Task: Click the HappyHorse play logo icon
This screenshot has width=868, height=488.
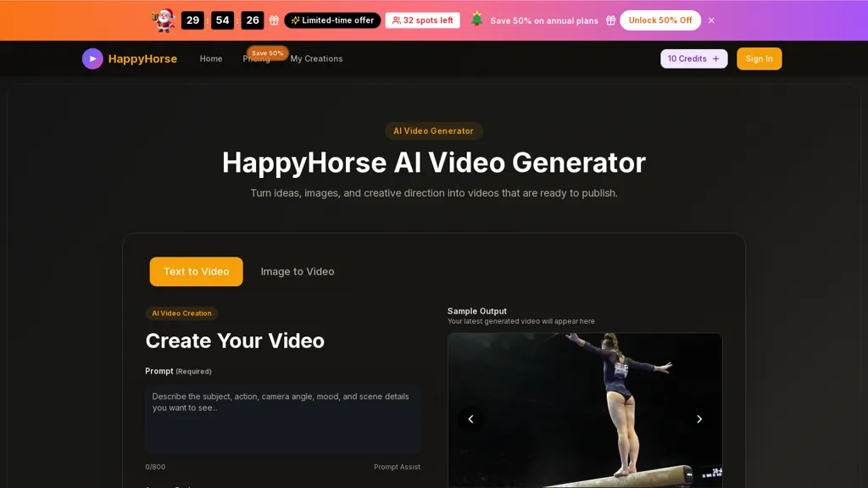Action: click(x=92, y=58)
